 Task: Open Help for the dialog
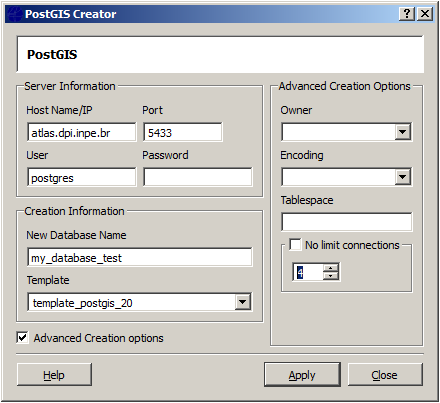[54, 375]
